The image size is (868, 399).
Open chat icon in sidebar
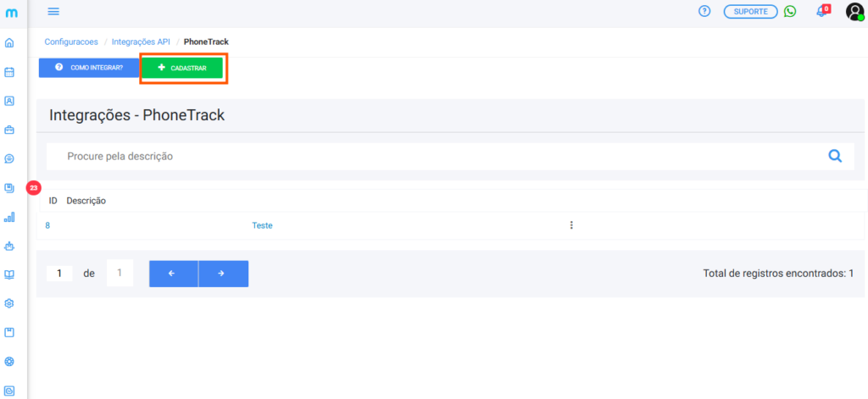pos(9,158)
